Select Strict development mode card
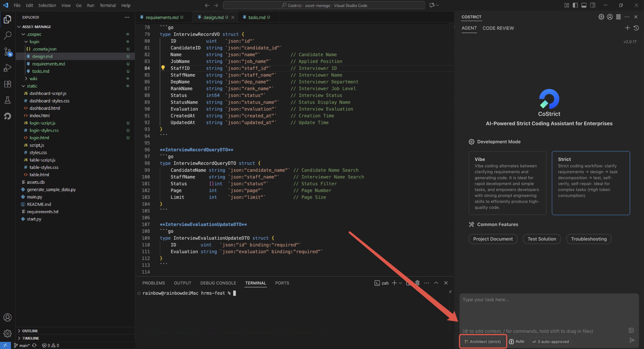 (x=590, y=183)
